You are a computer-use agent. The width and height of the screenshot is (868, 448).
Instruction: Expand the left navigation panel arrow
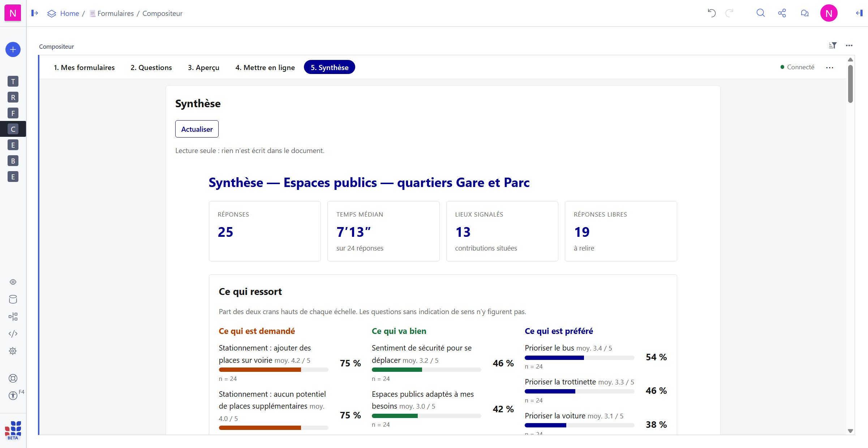(x=35, y=13)
